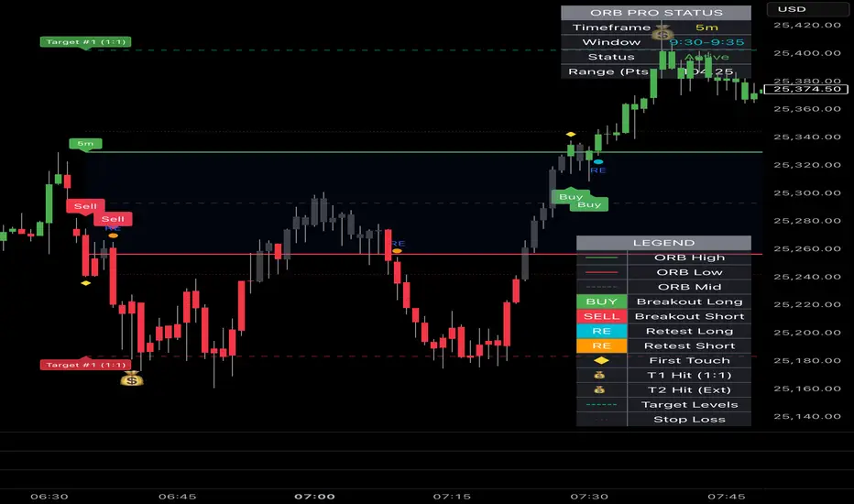Image resolution: width=854 pixels, height=504 pixels.
Task: Click the 'Stop Loss' legend text
Action: 689,419
